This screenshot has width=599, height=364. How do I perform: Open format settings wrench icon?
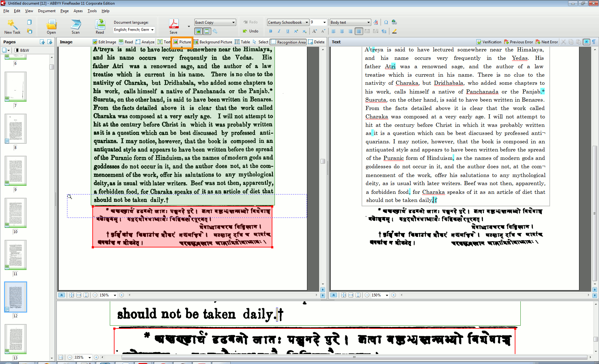click(215, 31)
